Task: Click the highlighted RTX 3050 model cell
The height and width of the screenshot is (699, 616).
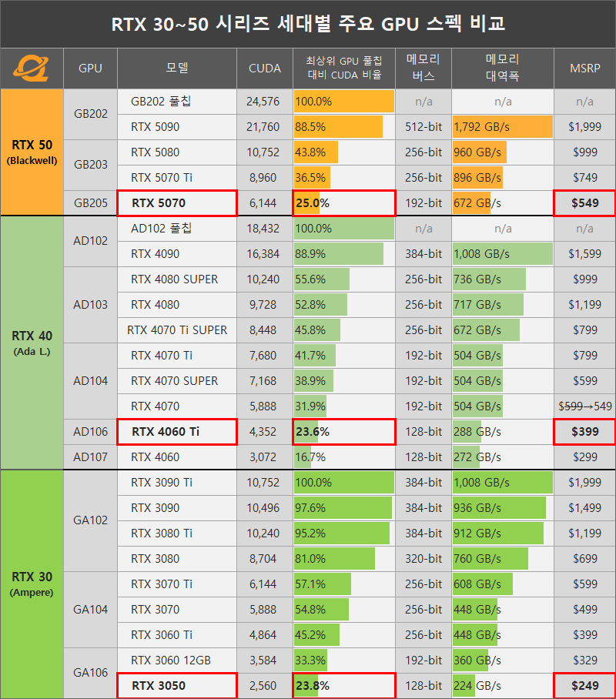Action: coord(177,686)
